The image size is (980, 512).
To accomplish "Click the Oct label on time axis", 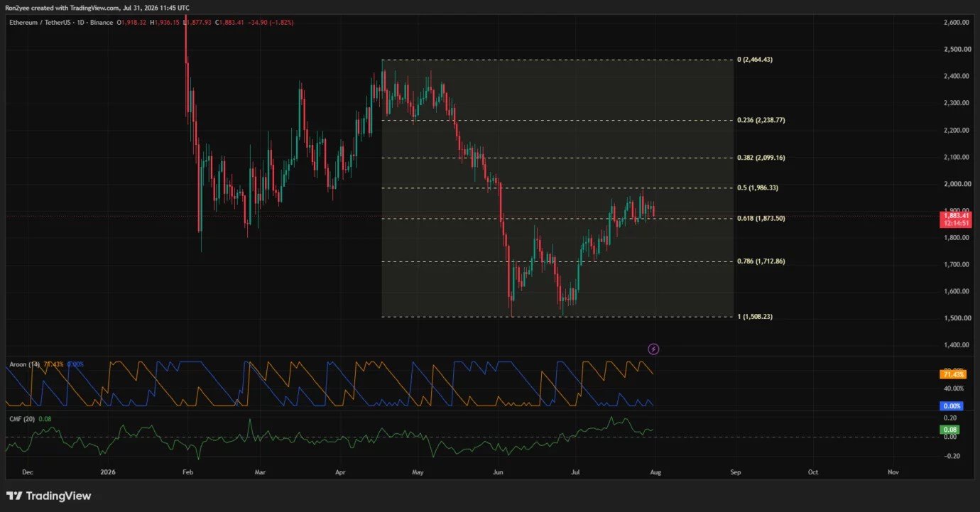I will 813,472.
